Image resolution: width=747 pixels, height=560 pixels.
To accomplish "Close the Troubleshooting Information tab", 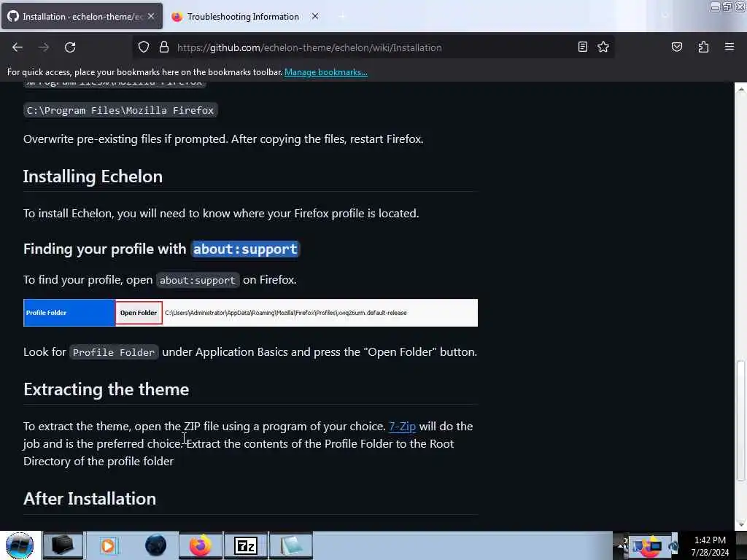I will coord(315,16).
